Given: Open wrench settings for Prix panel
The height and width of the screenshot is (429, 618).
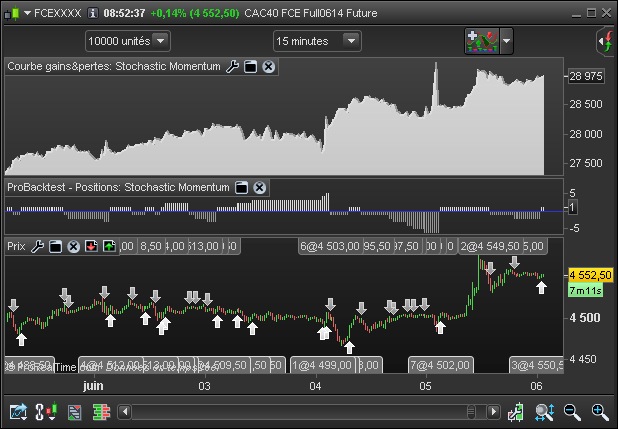Looking at the screenshot, I should click(37, 247).
